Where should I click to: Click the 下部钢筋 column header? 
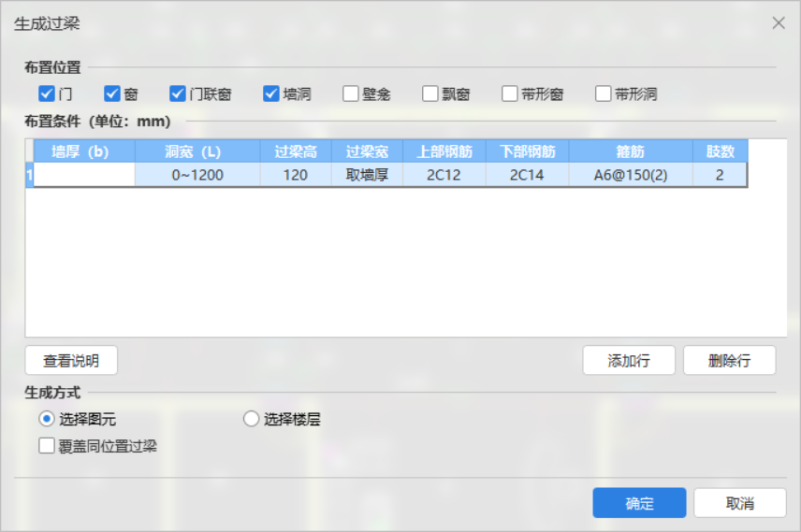pyautogui.click(x=527, y=151)
